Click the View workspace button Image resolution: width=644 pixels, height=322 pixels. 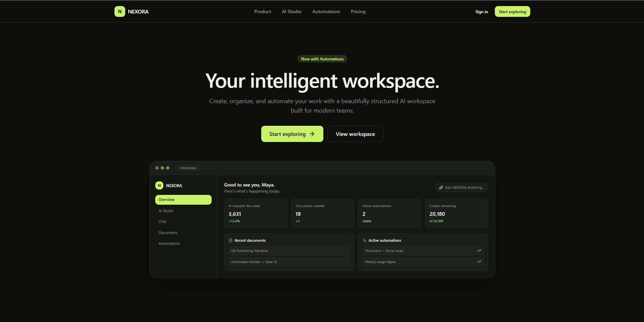[x=355, y=134]
